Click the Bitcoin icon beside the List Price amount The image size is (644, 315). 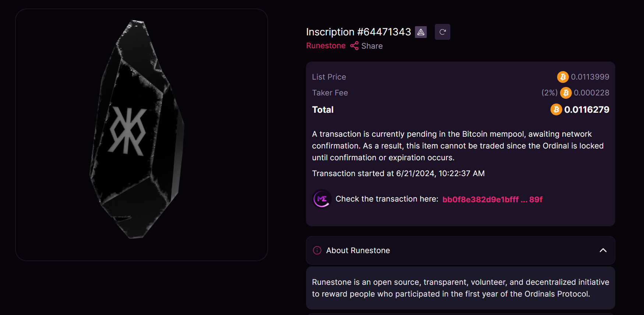pyautogui.click(x=563, y=77)
